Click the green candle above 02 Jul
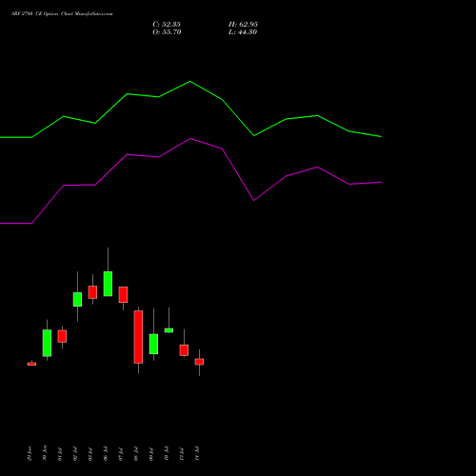Image resolution: width=476 pixels, height=476 pixels. tap(77, 299)
